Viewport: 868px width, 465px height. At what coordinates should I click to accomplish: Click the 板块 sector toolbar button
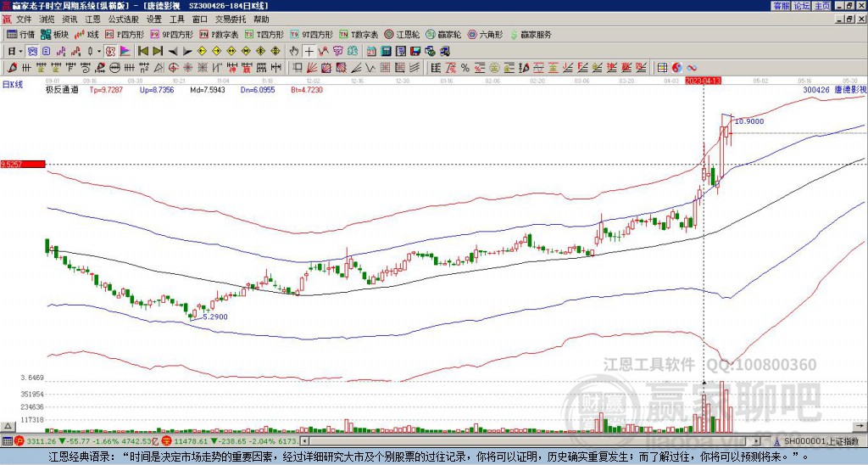pos(54,34)
